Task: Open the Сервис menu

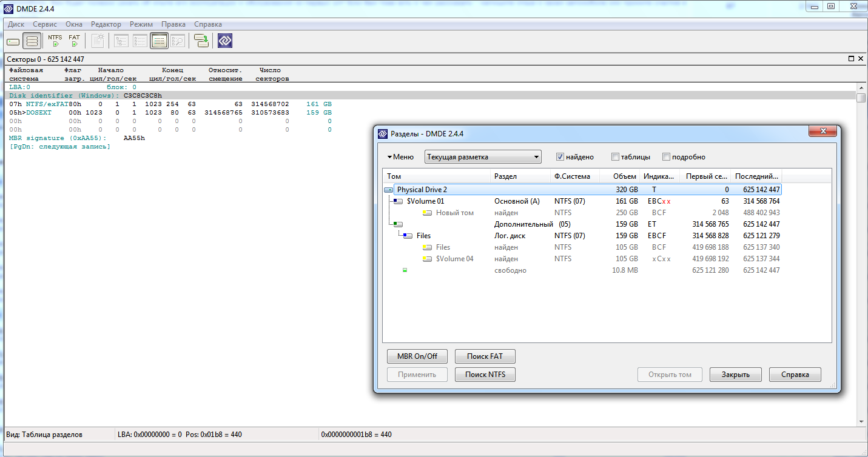Action: [45, 24]
